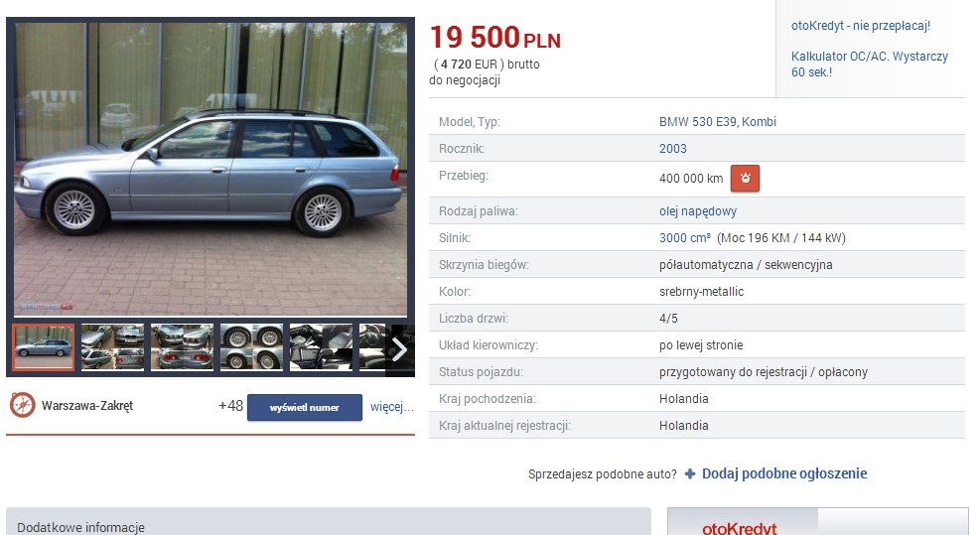Select the second thumbnail with front views
980x535 pixels.
[x=112, y=346]
